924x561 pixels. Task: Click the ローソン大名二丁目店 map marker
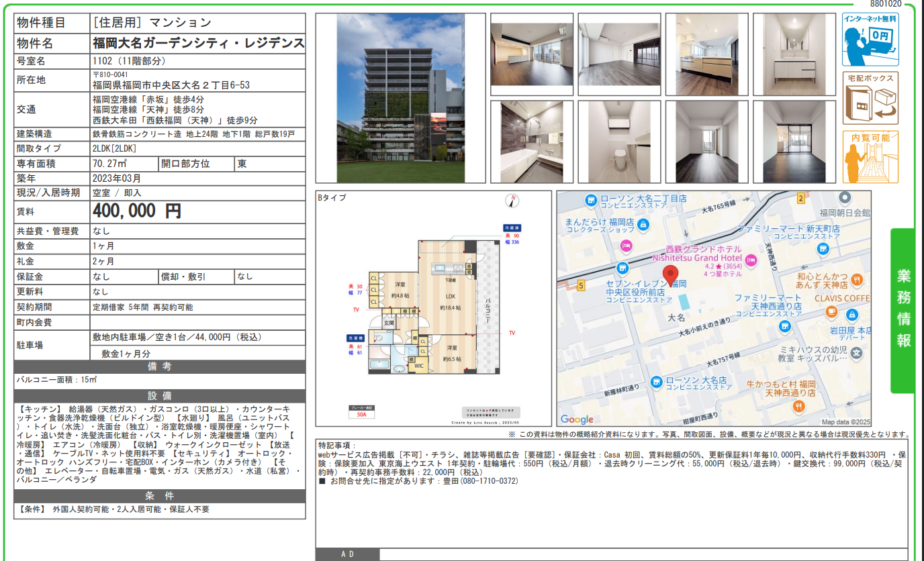coord(591,199)
